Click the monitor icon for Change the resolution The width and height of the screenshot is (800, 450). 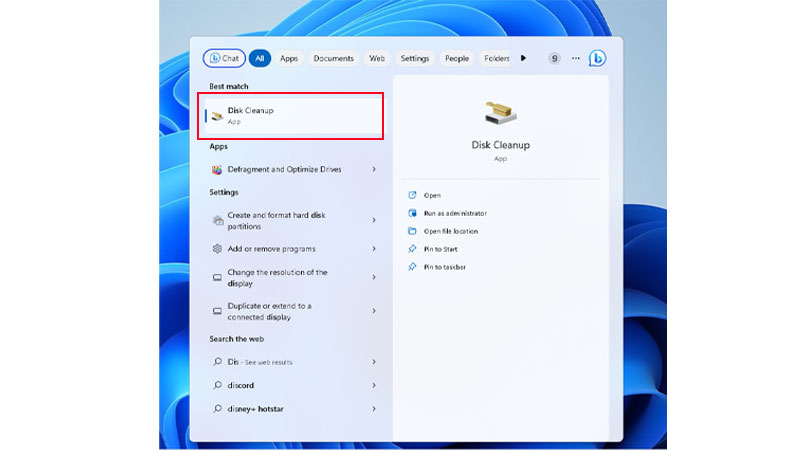[217, 278]
